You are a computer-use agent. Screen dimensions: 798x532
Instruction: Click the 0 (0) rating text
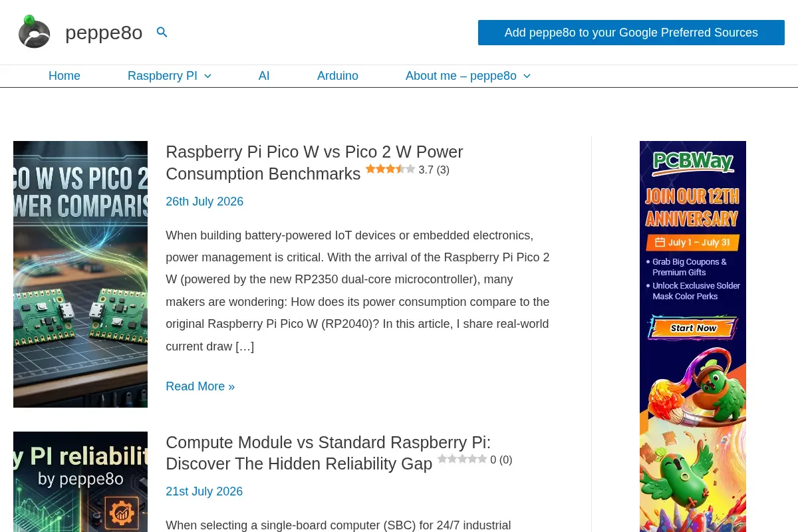tap(501, 460)
